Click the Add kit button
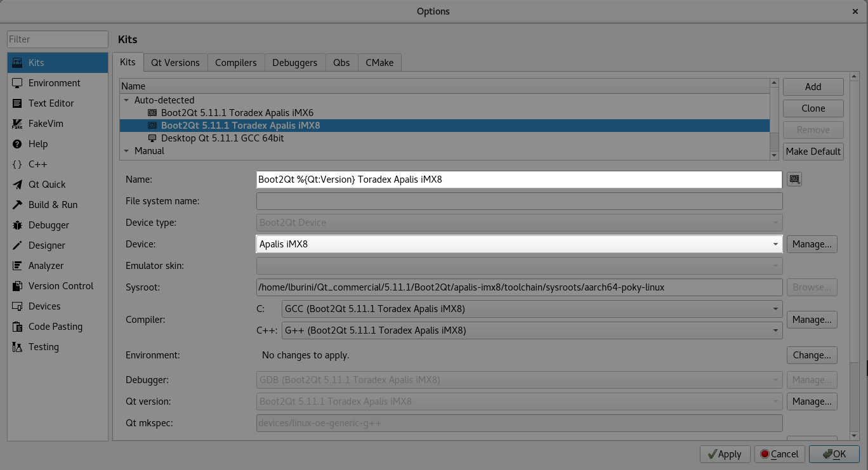Viewport: 868px width, 470px height. [813, 87]
